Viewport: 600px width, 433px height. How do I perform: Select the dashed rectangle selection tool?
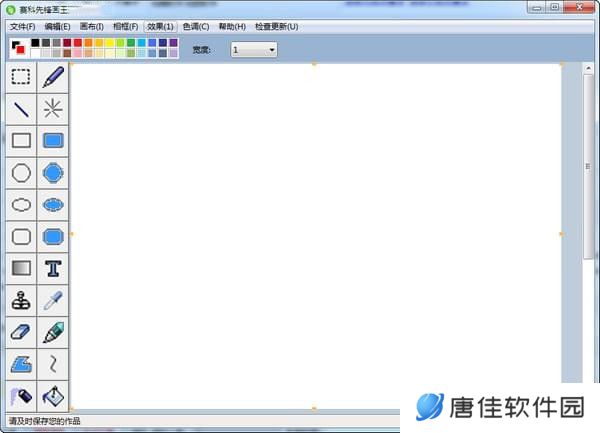21,77
